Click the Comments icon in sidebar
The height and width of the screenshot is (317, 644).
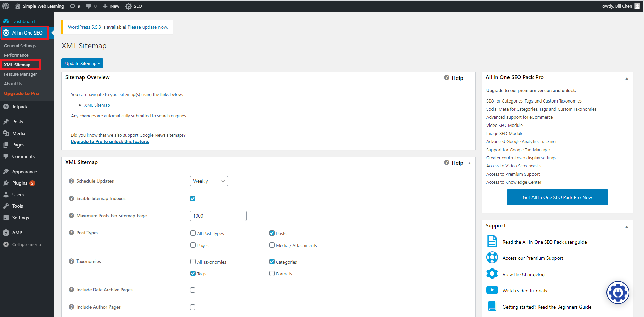coord(6,156)
